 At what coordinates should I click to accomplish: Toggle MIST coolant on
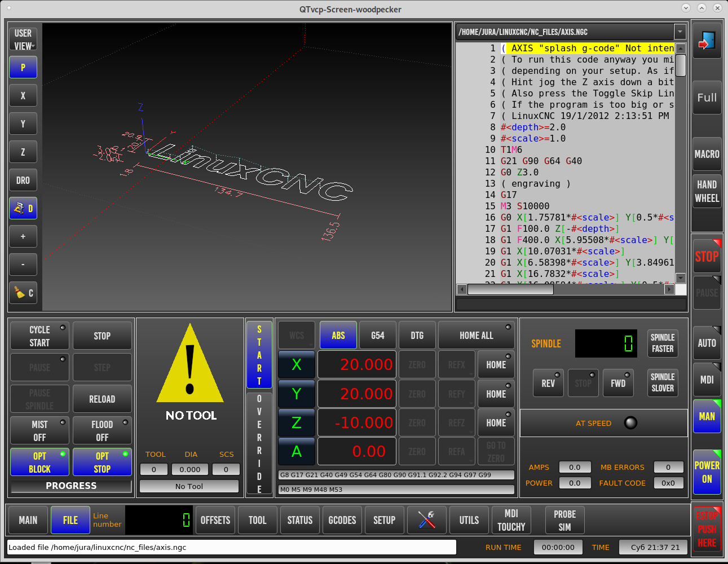(x=39, y=431)
